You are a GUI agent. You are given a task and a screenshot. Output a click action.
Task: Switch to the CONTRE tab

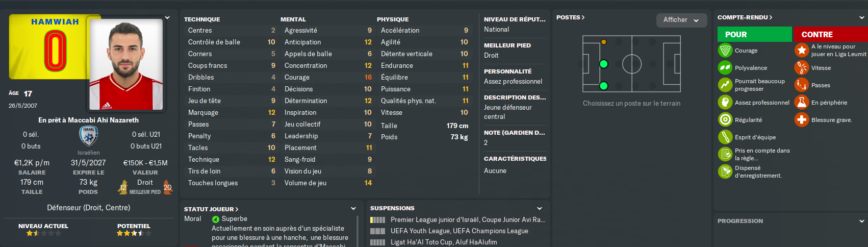click(x=830, y=34)
